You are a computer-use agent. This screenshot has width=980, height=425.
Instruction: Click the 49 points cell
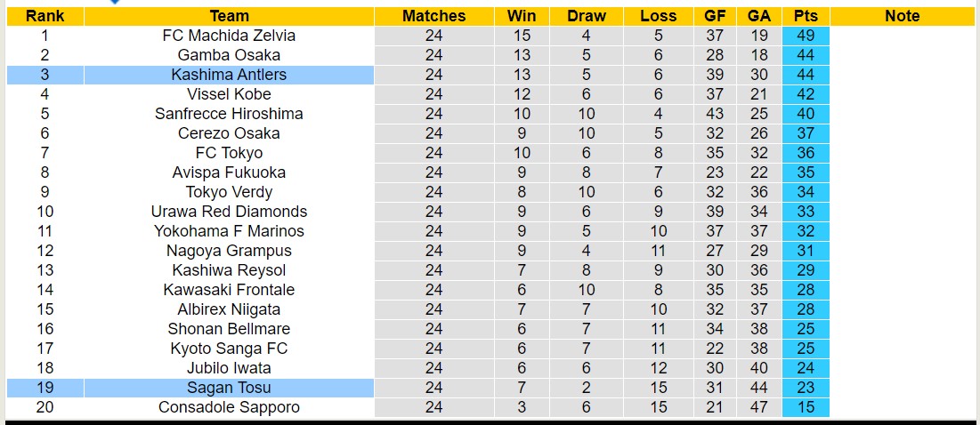tap(806, 36)
